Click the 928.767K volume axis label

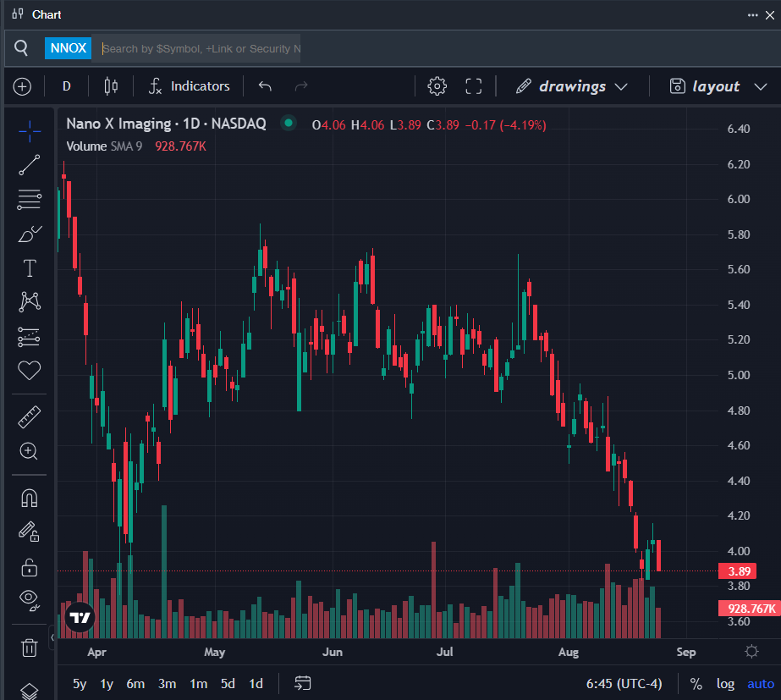[x=750, y=609]
